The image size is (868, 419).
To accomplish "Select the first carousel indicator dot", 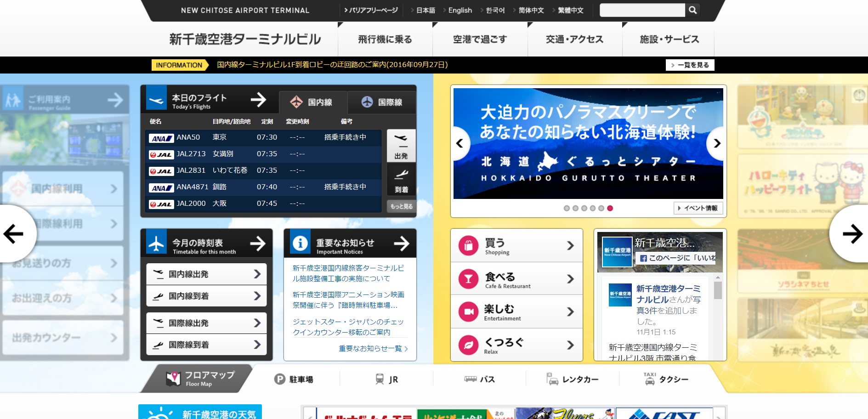I will coord(567,208).
